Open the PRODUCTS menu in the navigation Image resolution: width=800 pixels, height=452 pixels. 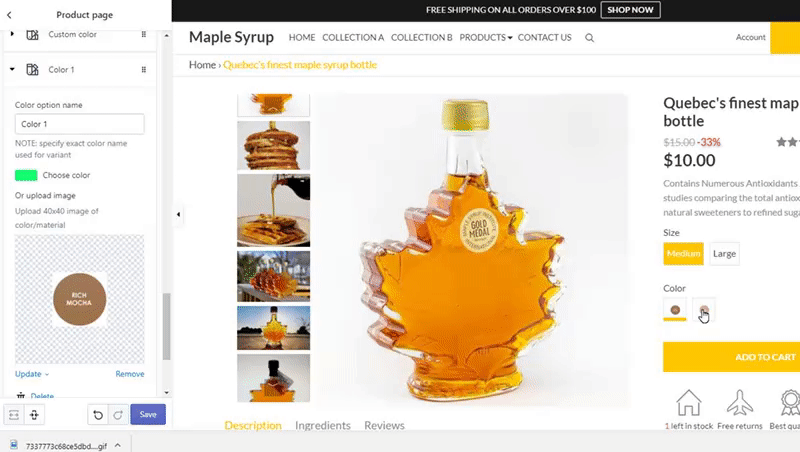[485, 37]
